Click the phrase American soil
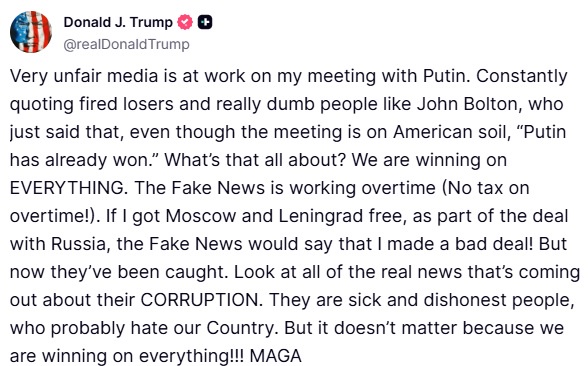The width and height of the screenshot is (588, 366). 452,132
